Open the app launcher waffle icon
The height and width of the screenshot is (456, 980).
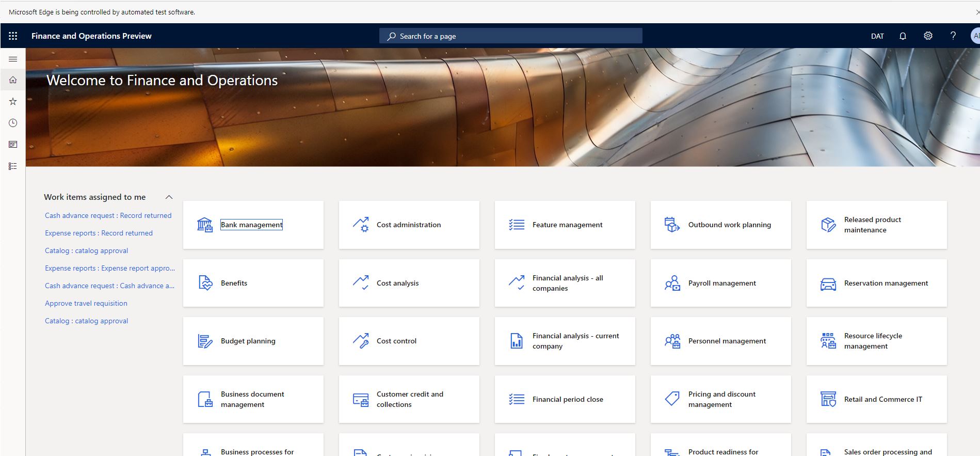13,36
